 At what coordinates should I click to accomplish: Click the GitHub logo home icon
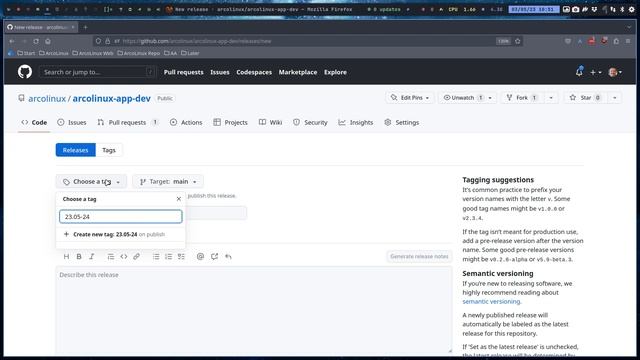click(x=25, y=72)
